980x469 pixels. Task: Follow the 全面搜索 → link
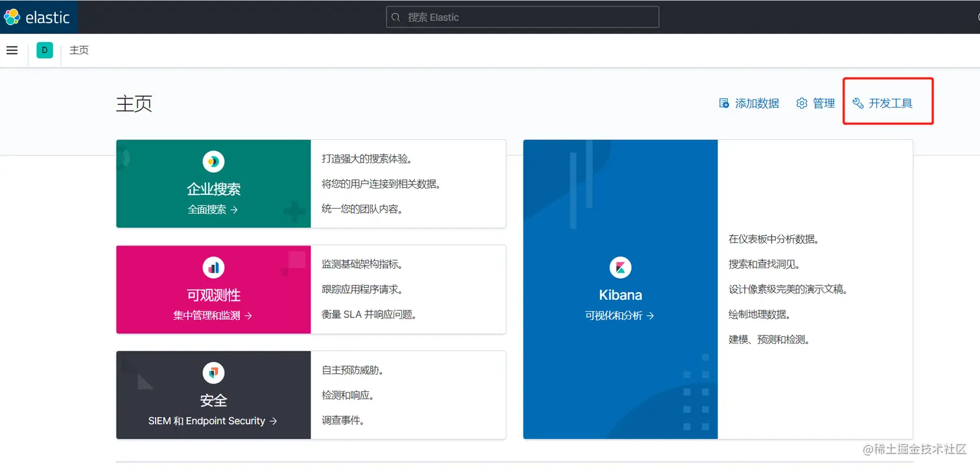213,209
